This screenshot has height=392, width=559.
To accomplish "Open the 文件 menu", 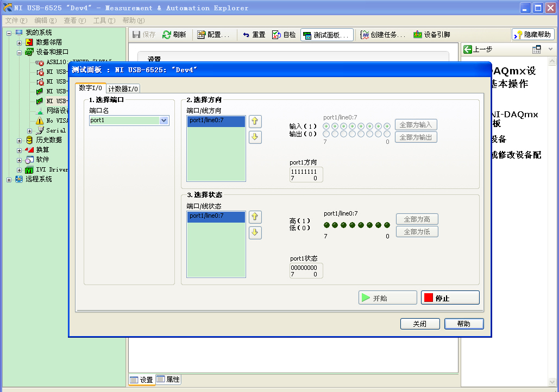I will (x=16, y=20).
